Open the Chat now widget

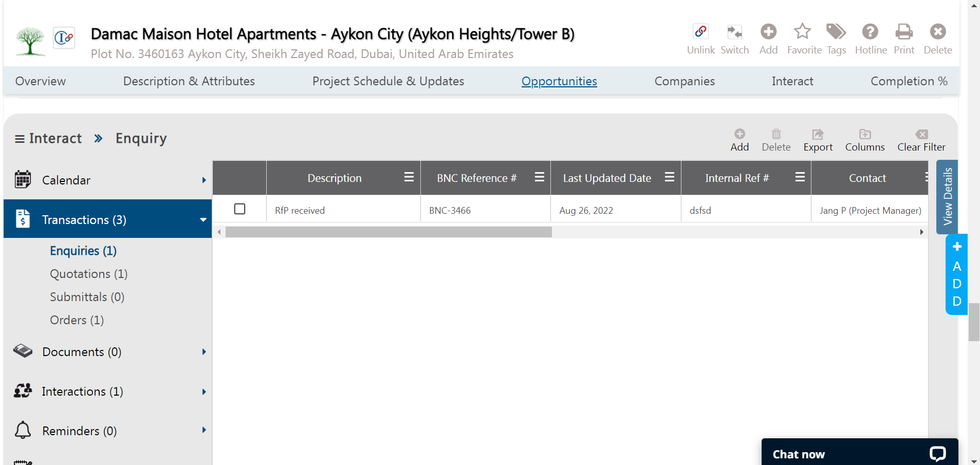[860, 452]
